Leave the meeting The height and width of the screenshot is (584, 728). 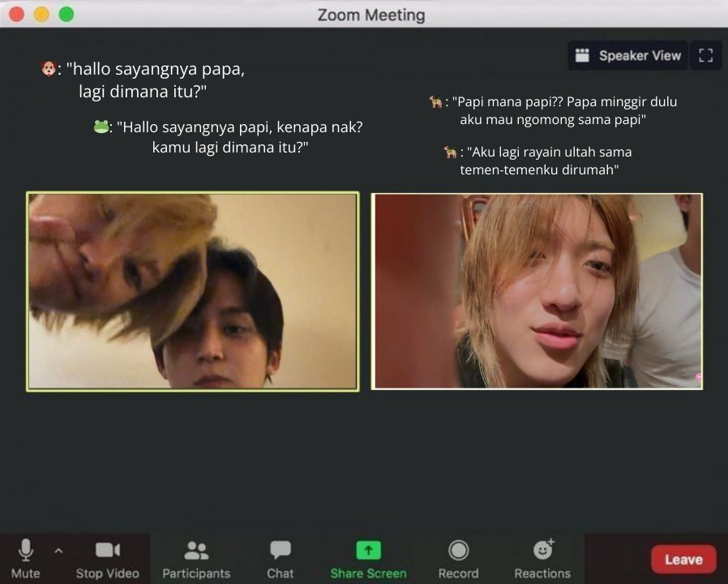coord(683,560)
